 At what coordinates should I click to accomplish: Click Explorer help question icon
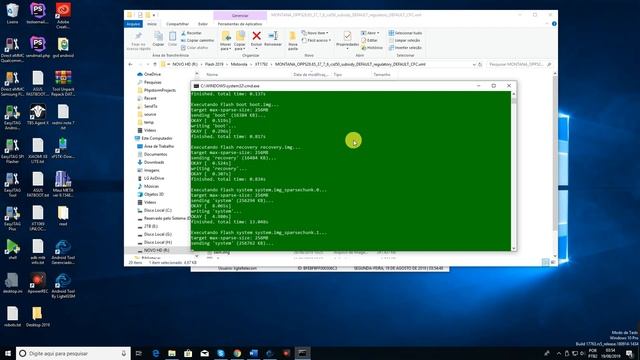point(554,24)
